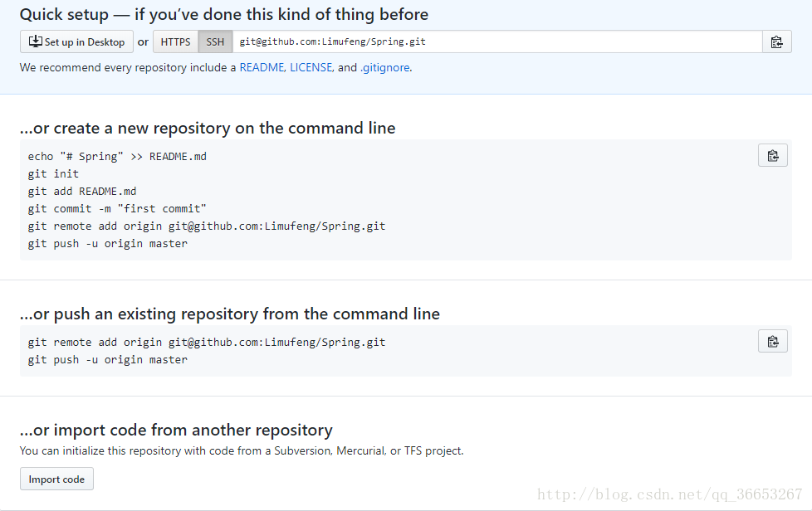
Task: Click the Import code button
Action: [x=57, y=479]
